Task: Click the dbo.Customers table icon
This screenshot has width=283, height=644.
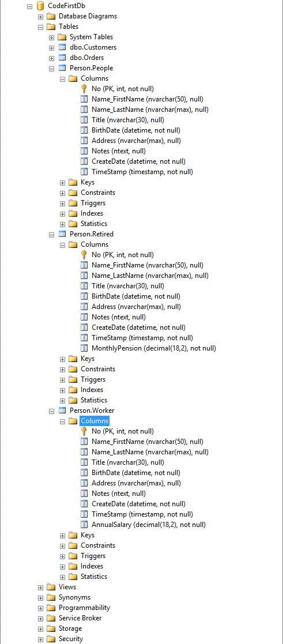Action: (x=62, y=47)
